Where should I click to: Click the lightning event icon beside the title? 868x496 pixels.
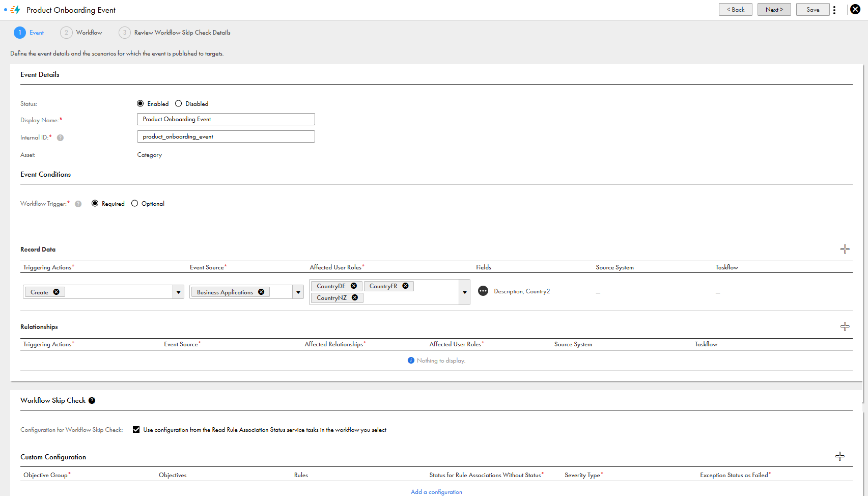(x=15, y=10)
